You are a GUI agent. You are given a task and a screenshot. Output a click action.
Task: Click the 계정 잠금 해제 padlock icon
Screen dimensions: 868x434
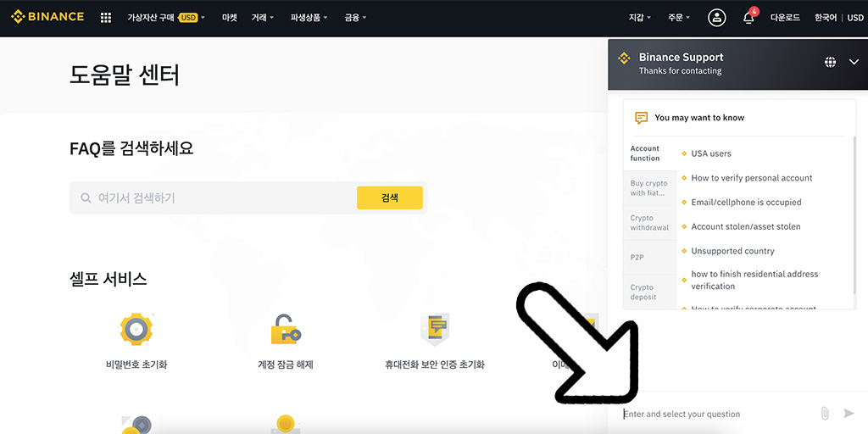coord(286,330)
